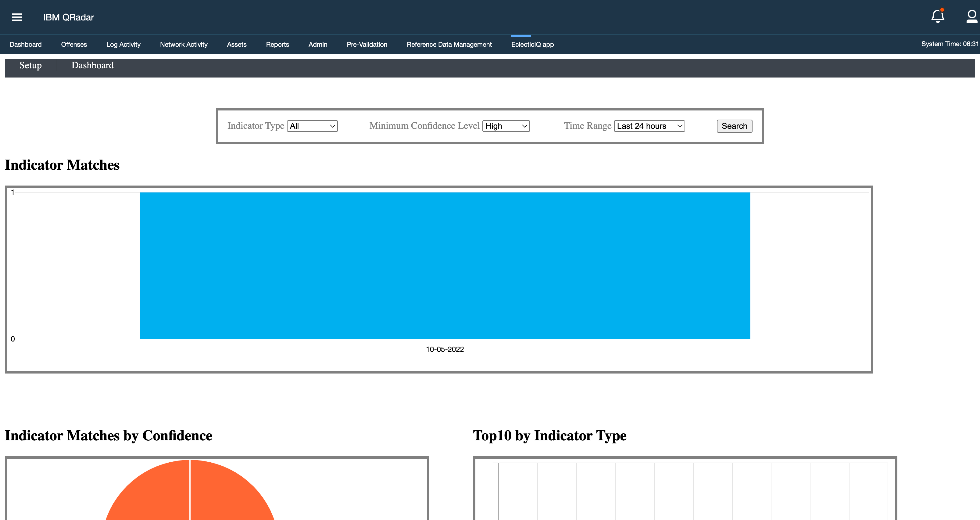Open the Admin tab
This screenshot has height=520, width=980.
click(318, 45)
